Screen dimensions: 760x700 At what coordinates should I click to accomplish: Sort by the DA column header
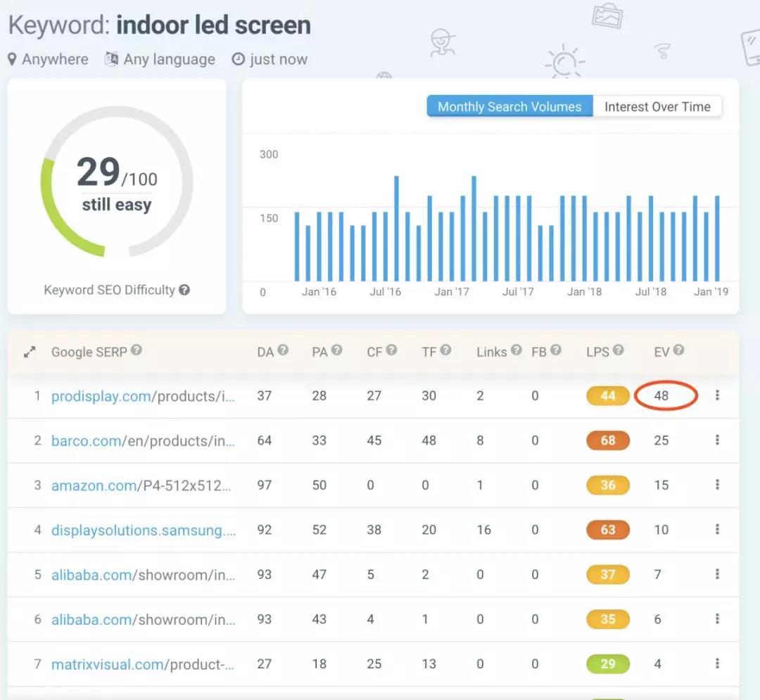(x=265, y=352)
